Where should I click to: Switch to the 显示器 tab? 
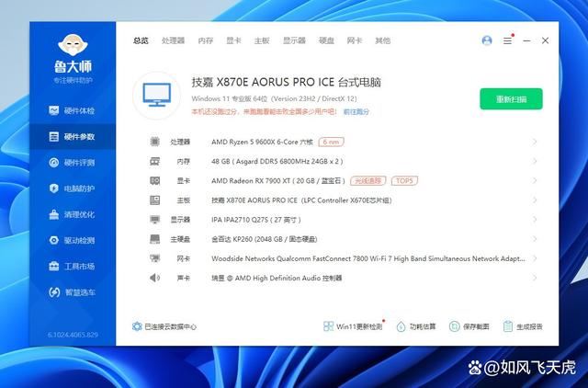click(x=294, y=40)
